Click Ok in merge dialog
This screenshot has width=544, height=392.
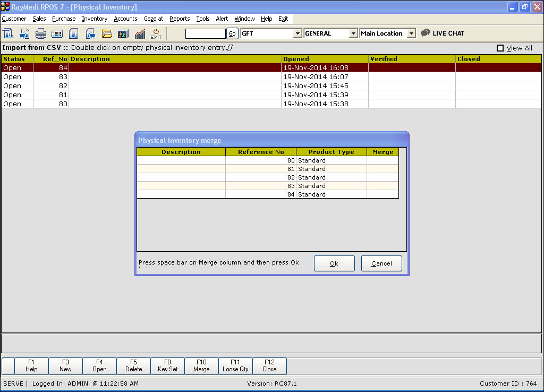[x=334, y=263]
